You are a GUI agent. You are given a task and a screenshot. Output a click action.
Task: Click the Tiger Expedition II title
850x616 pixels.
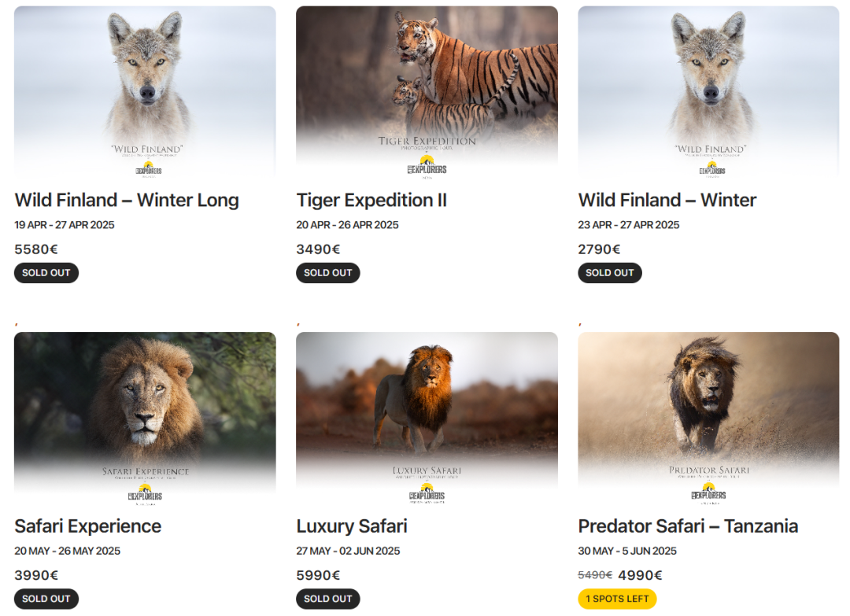click(x=371, y=201)
